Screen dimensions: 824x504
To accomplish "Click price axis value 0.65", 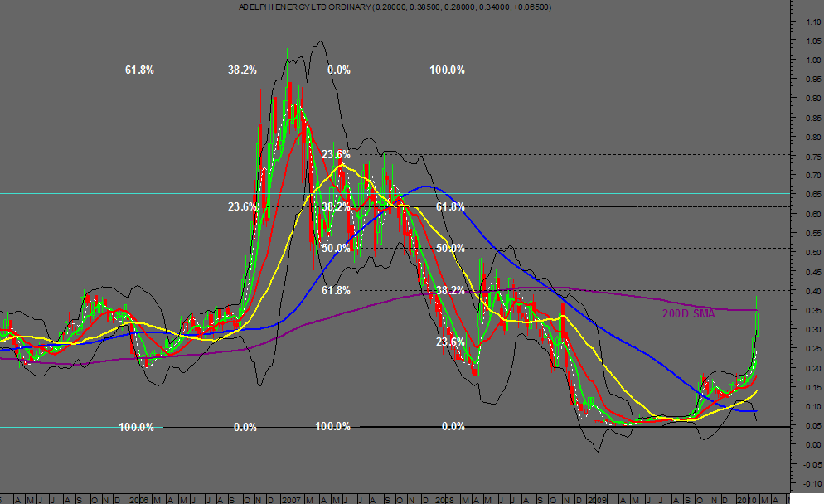I will point(813,195).
